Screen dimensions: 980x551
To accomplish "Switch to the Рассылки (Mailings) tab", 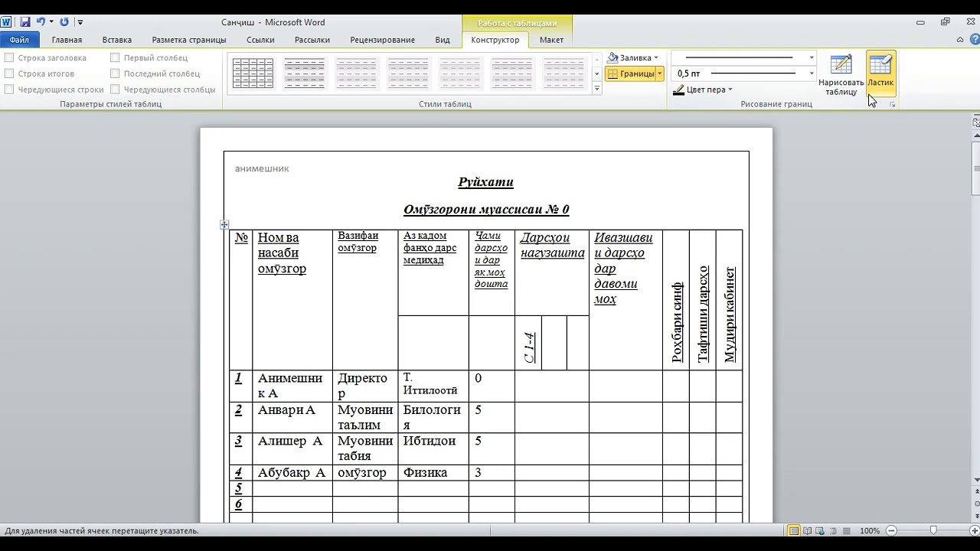I will tap(312, 40).
